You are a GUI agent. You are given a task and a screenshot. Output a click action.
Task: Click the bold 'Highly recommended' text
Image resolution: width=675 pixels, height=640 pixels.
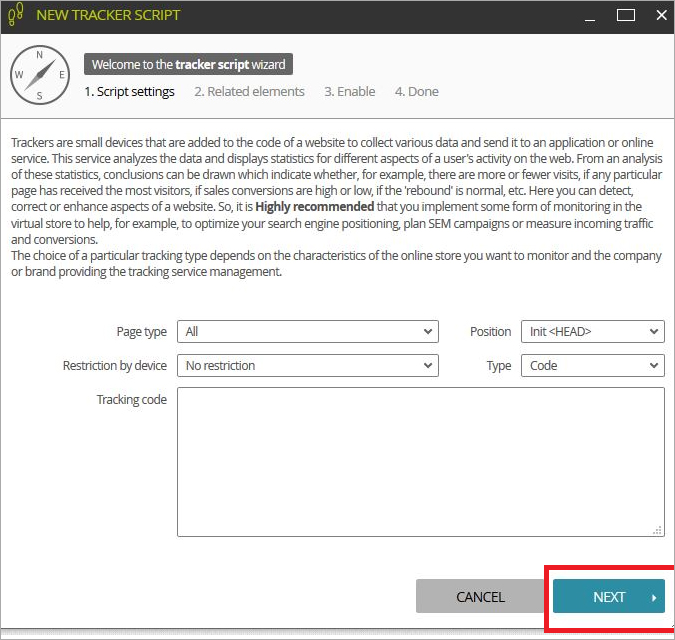(312, 206)
